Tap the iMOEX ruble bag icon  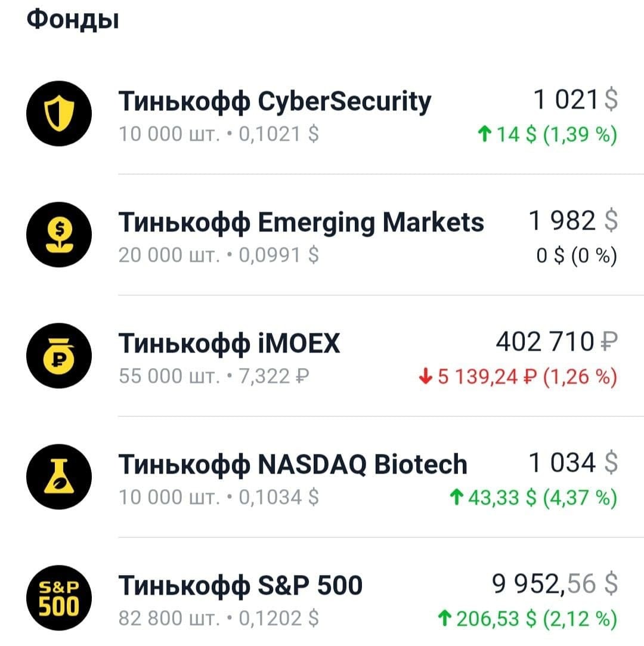coord(59,356)
